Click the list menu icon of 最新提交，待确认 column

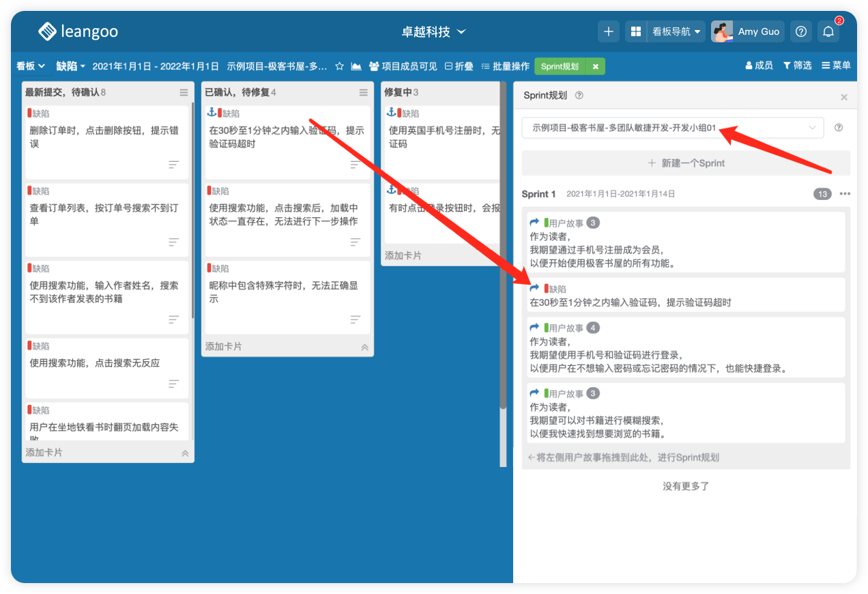point(184,92)
